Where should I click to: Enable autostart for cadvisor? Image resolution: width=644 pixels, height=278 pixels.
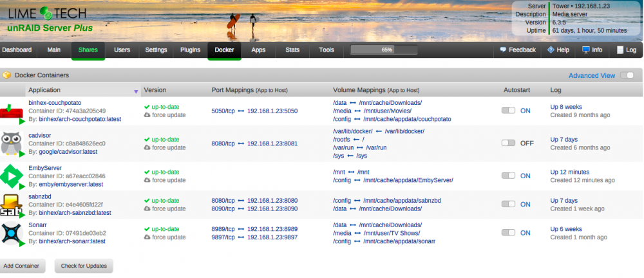(x=508, y=143)
